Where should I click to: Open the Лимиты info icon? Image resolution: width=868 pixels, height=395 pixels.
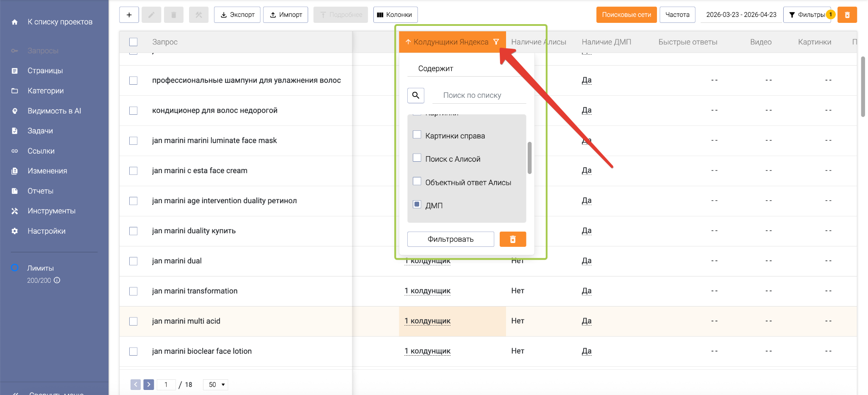57,280
